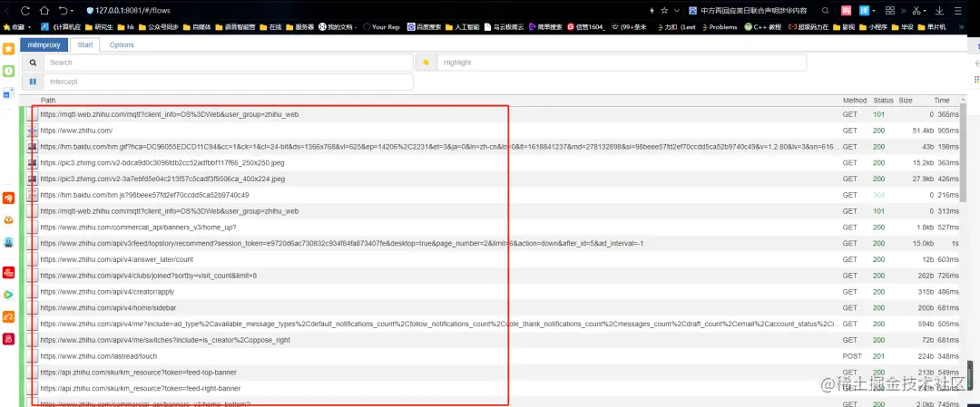Open the C++ 教程 bookmark
The height and width of the screenshot is (407, 980).
[762, 27]
